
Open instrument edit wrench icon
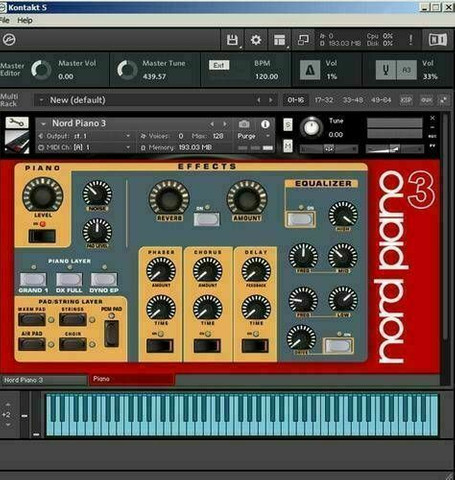[x=17, y=123]
